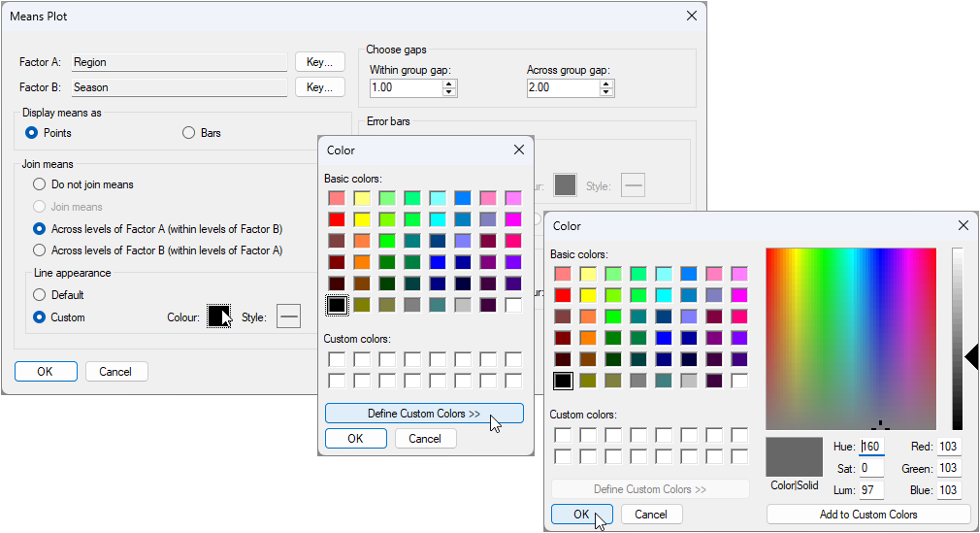980x533 pixels.
Task: Pick light grey swatch in right Color dialog
Action: point(689,381)
